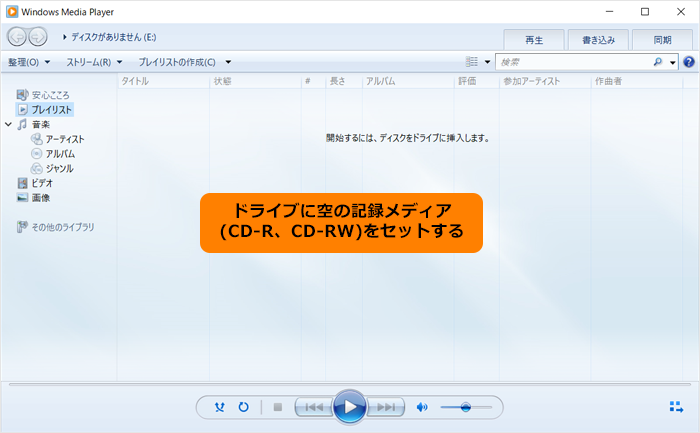Image resolution: width=700 pixels, height=433 pixels.
Task: Start playback with the Play button
Action: [350, 407]
